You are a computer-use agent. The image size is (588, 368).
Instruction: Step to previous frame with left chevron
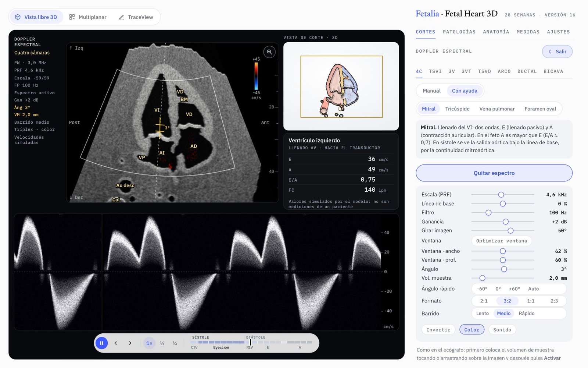115,343
